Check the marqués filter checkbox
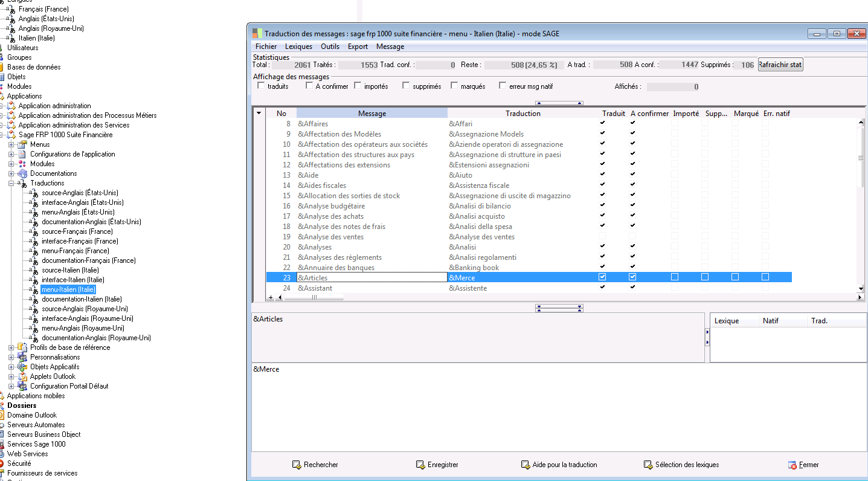Image resolution: width=868 pixels, height=481 pixels. click(x=454, y=86)
